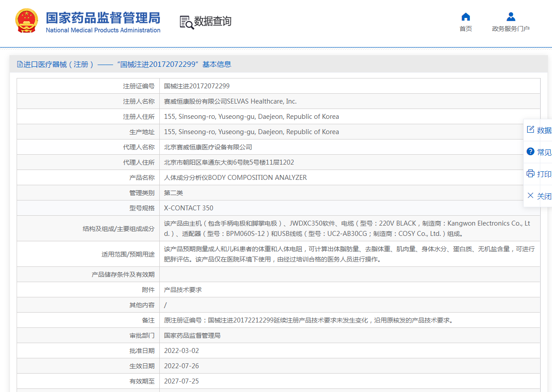Click the 批准日期 row label
552x392 pixels.
click(x=142, y=351)
